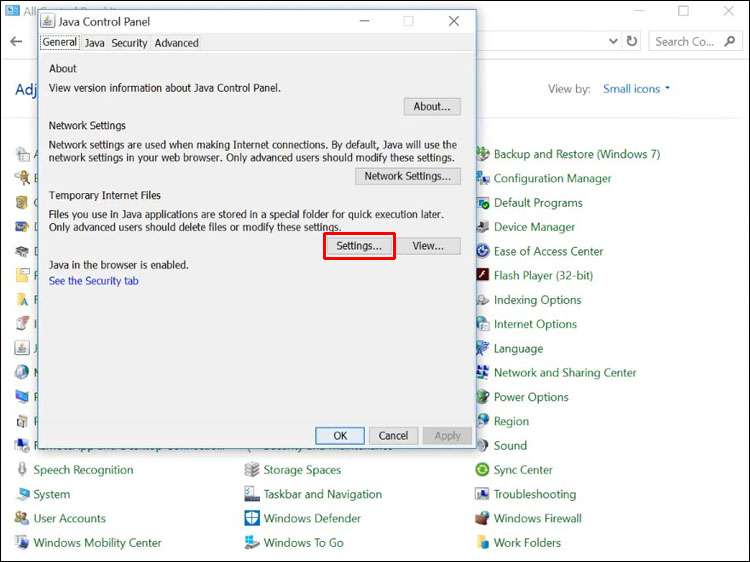
Task: Open Windows Defender icon
Action: (252, 518)
